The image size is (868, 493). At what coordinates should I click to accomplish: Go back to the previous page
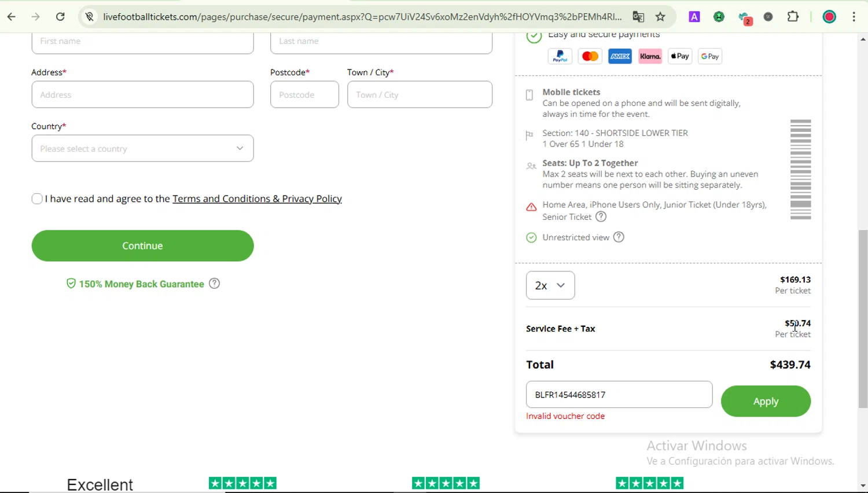pos(12,17)
